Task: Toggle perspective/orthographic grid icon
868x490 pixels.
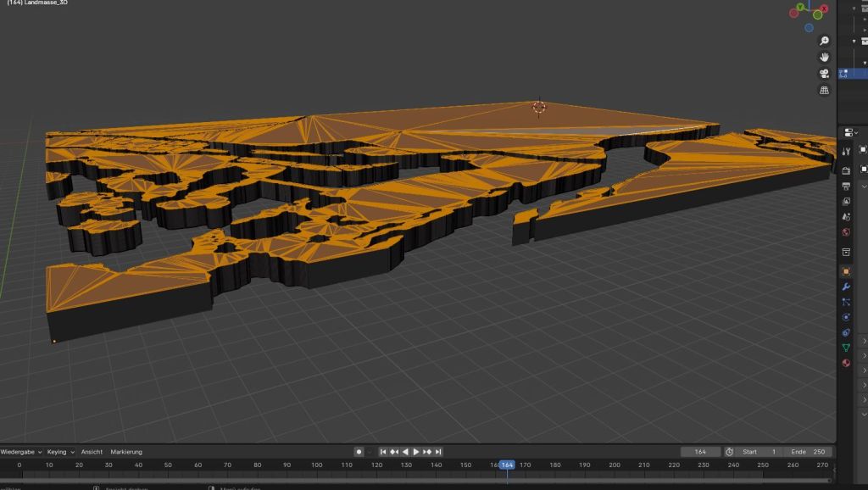Action: point(824,90)
